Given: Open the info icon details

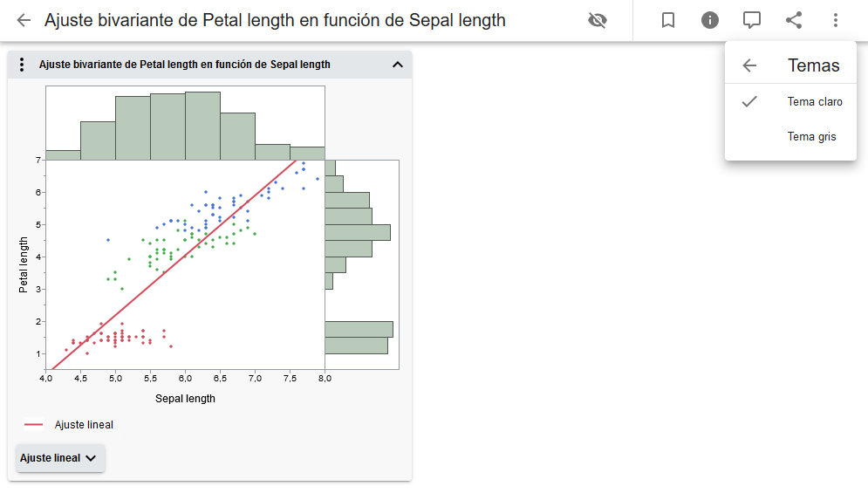Looking at the screenshot, I should [710, 20].
